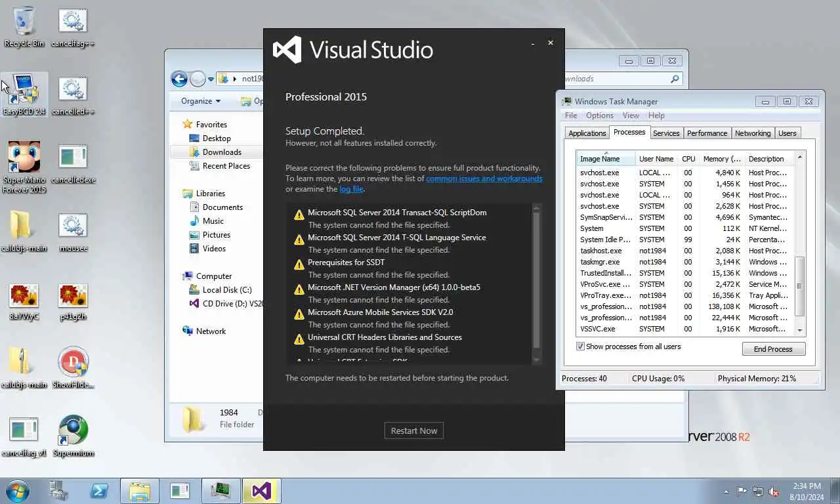
Task: Select Videos library in Explorer
Action: 214,249
